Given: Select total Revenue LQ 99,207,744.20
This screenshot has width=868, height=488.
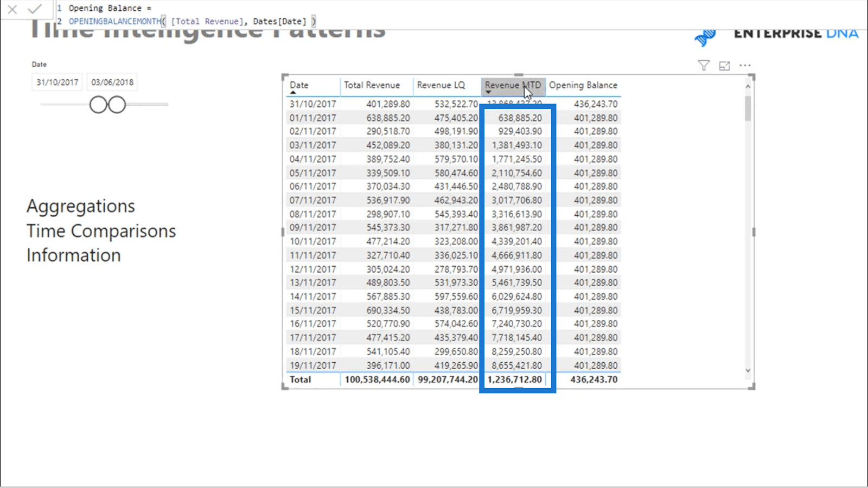Looking at the screenshot, I should click(448, 380).
